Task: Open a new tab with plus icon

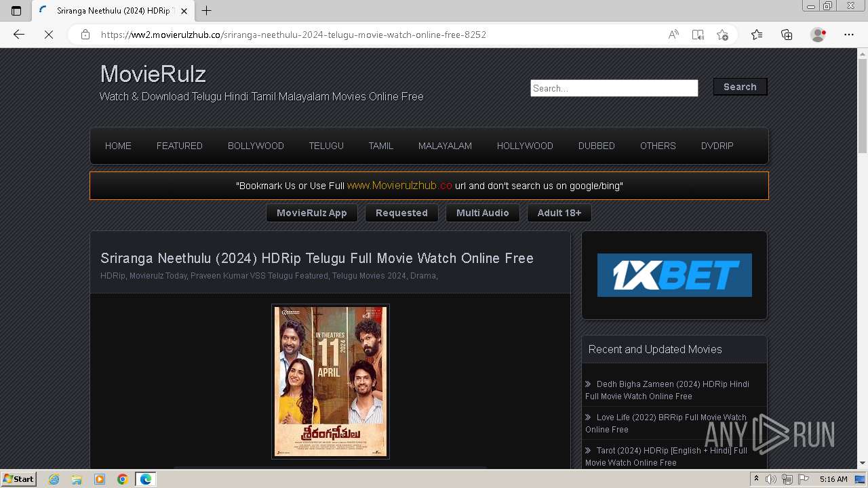Action: pos(207,10)
